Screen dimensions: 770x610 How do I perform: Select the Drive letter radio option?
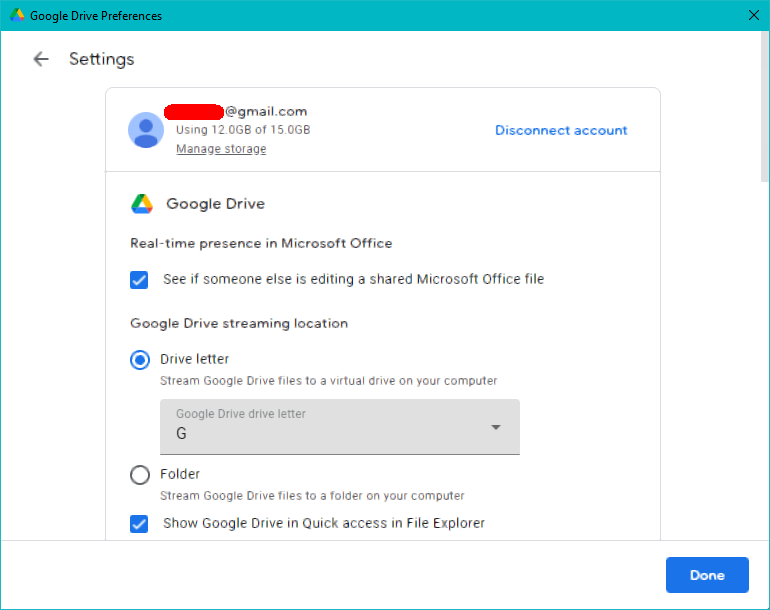(140, 360)
